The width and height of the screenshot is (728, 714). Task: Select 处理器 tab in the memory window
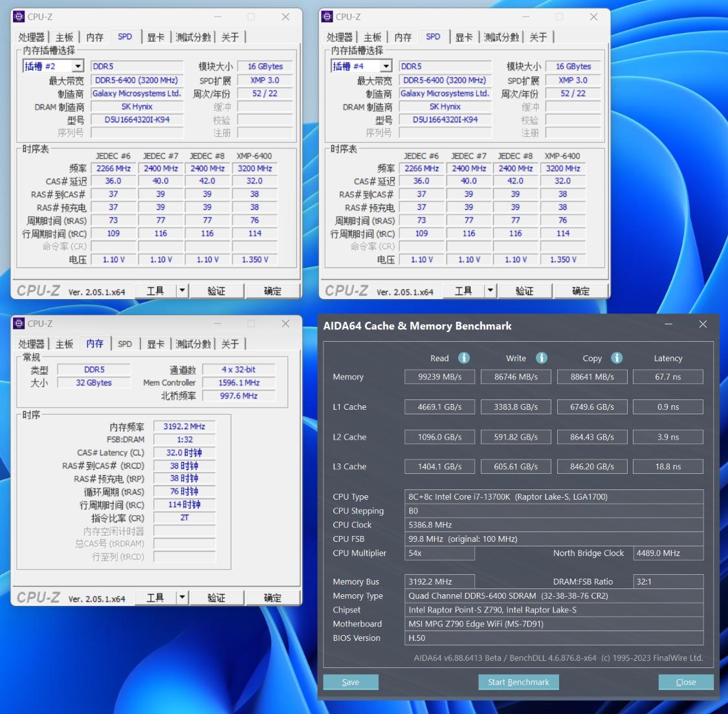(x=31, y=344)
